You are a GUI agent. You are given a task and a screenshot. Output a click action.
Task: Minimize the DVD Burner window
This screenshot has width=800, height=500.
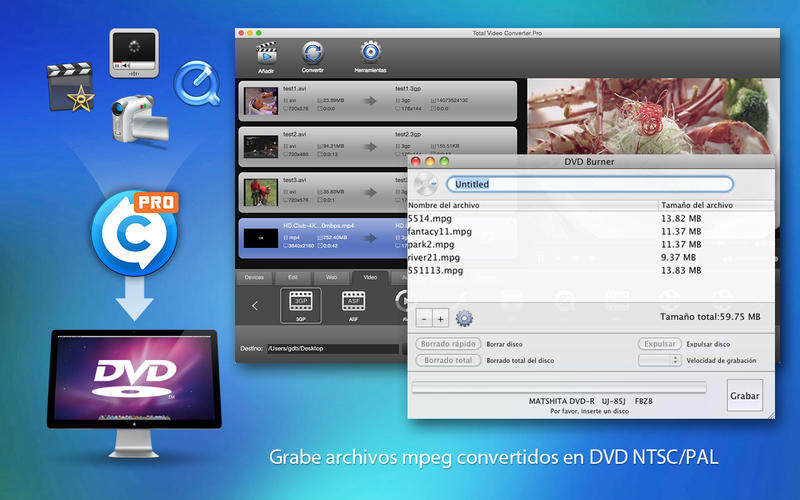430,162
